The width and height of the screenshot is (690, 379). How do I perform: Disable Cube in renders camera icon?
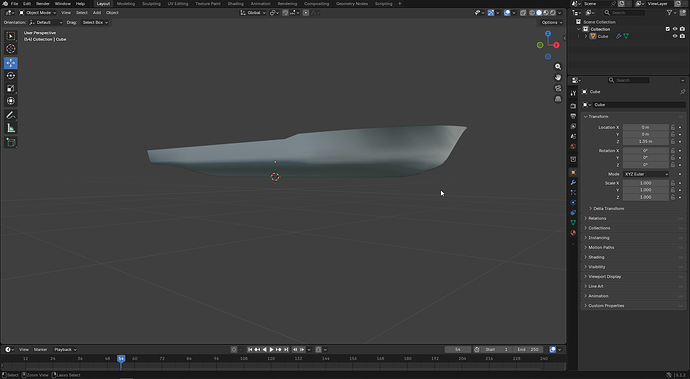coord(682,37)
